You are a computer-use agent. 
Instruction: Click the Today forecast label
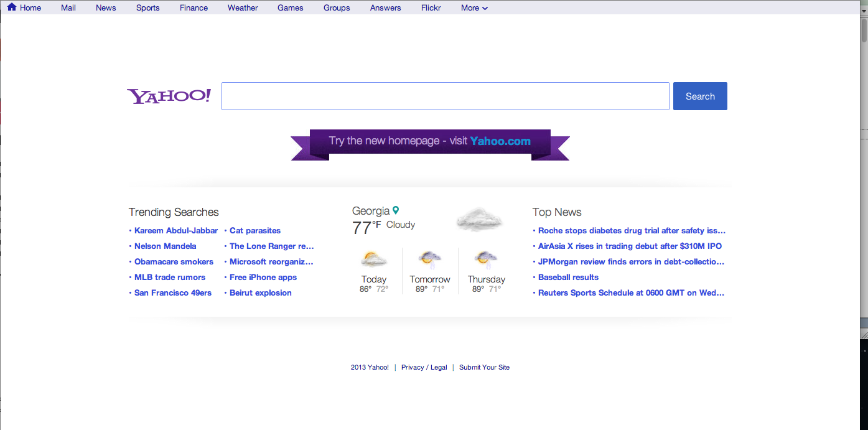(x=374, y=279)
